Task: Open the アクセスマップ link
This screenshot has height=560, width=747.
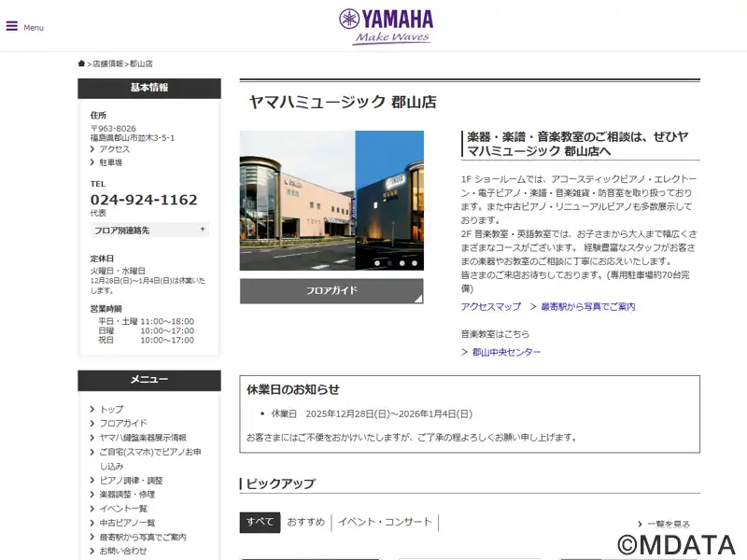Action: [491, 307]
